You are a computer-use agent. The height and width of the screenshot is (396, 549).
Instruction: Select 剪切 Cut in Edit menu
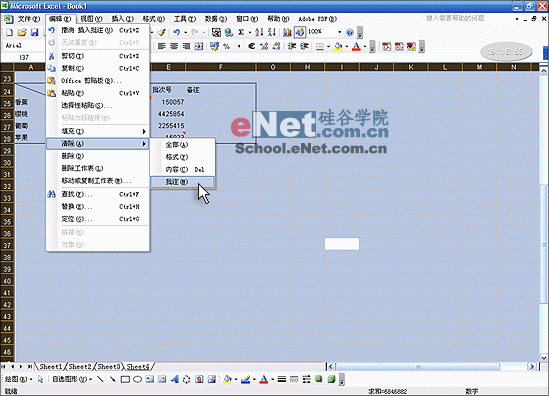pos(97,56)
